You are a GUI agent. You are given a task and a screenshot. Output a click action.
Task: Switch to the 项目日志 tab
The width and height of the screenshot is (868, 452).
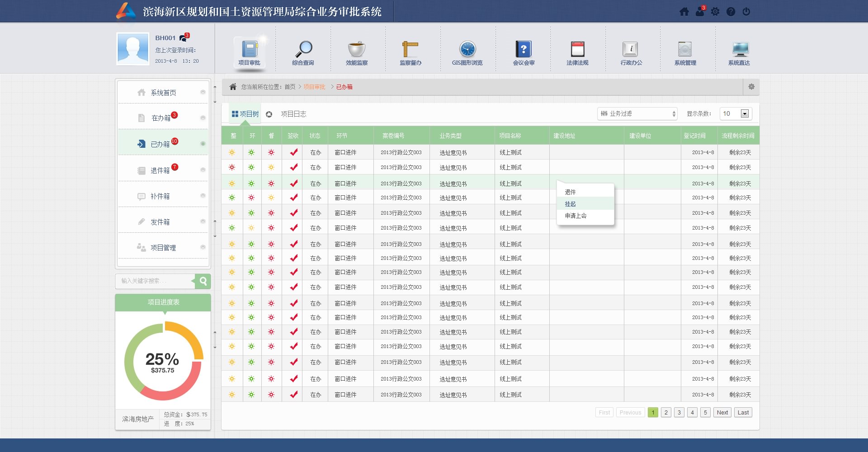pyautogui.click(x=293, y=114)
